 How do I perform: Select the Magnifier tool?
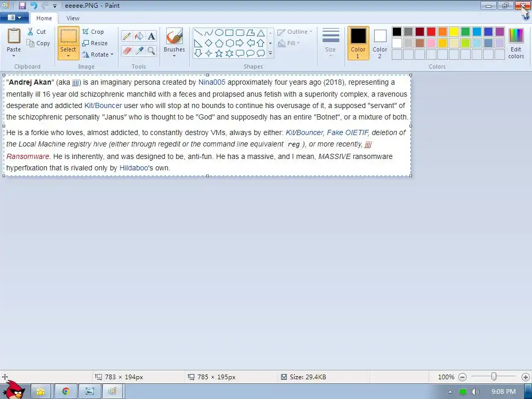pos(151,51)
